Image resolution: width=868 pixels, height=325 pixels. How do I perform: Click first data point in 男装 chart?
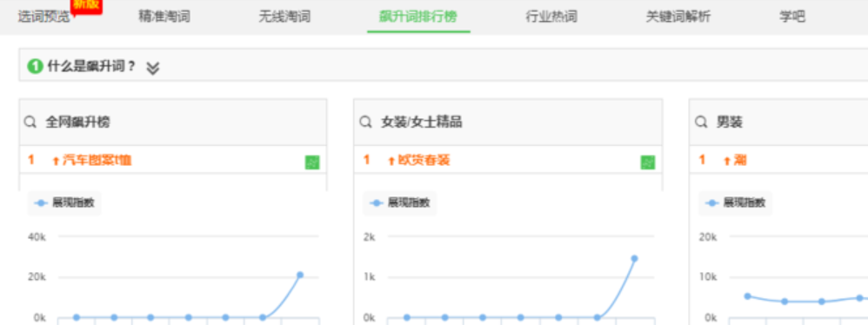coord(747,296)
